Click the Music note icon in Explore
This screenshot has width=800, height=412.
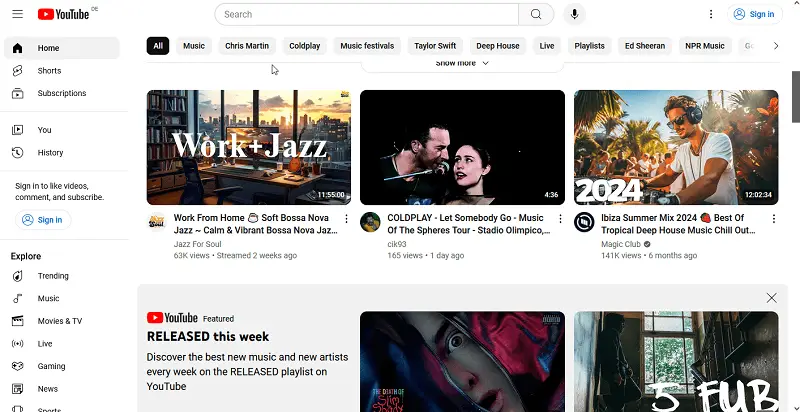click(x=17, y=298)
